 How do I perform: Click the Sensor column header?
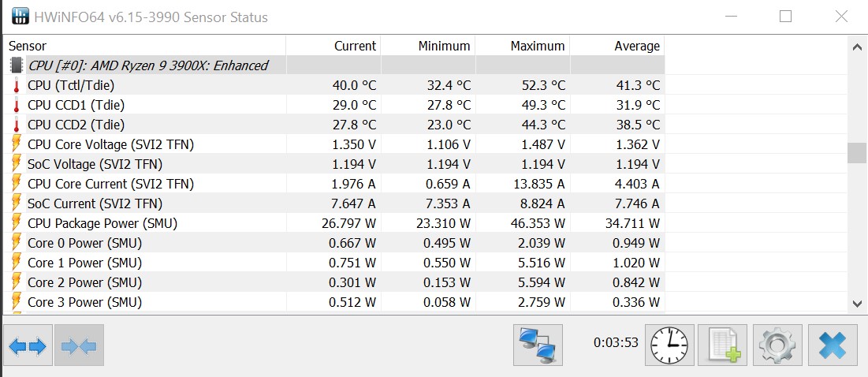pos(144,46)
